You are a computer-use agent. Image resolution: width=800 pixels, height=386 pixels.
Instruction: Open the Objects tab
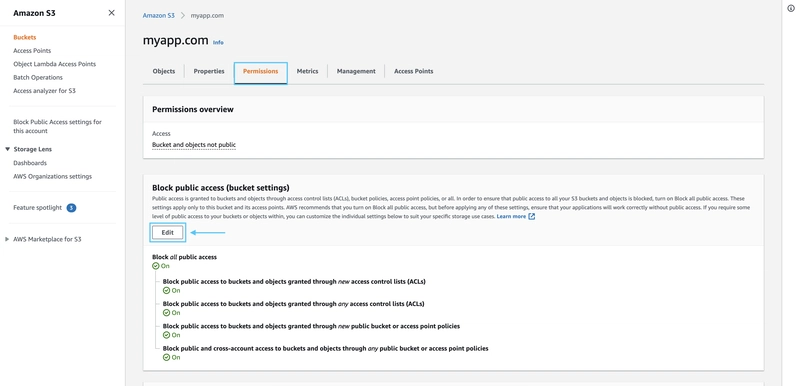click(x=164, y=71)
